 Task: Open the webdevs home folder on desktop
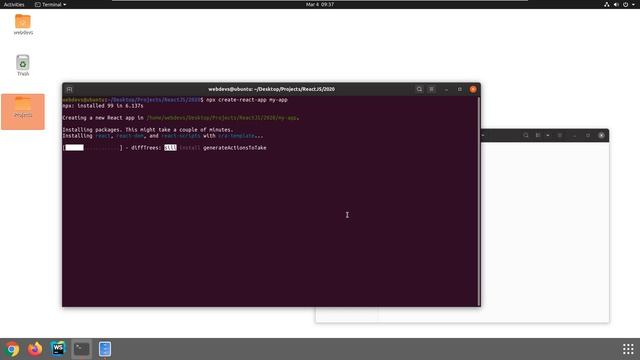point(23,24)
